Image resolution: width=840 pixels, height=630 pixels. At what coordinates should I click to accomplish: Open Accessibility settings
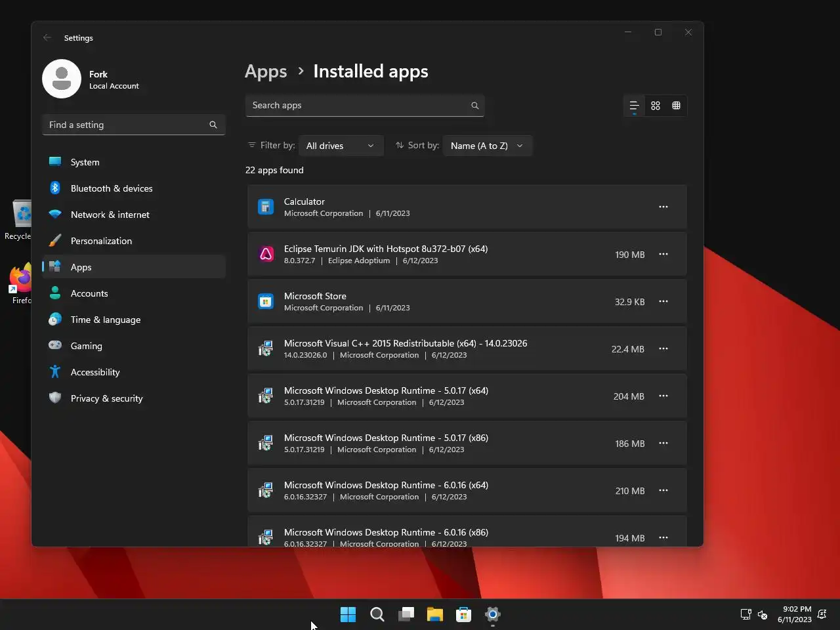tap(134, 372)
